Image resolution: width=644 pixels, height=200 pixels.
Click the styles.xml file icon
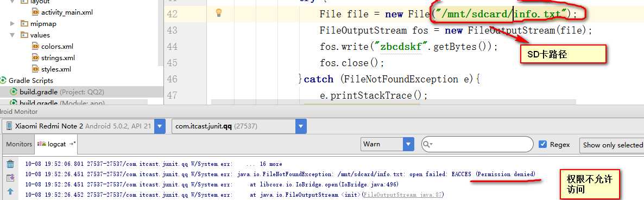[x=35, y=69]
